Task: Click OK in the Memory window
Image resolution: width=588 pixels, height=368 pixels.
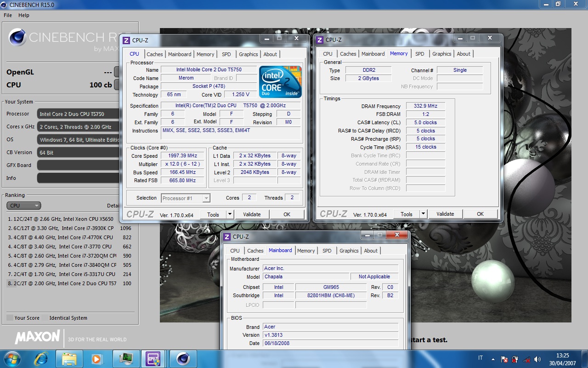Action: pos(481,214)
